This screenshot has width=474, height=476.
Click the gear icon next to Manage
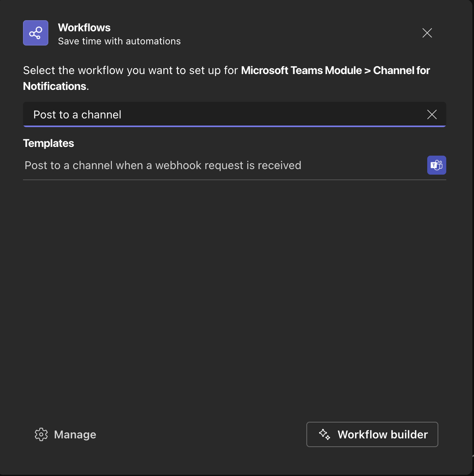pyautogui.click(x=41, y=434)
